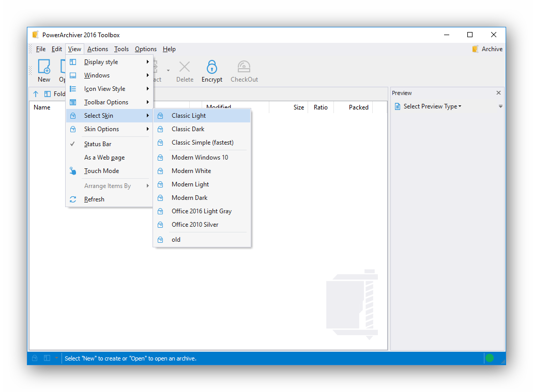Click the menu bar grip handle
Image resolution: width=533 pixels, height=392 pixels.
(x=31, y=49)
